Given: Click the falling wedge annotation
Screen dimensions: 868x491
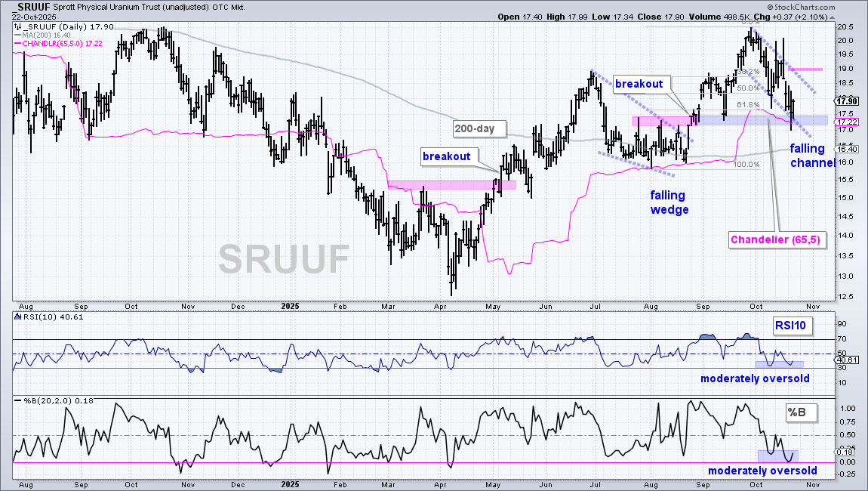Looking at the screenshot, I should click(669, 202).
